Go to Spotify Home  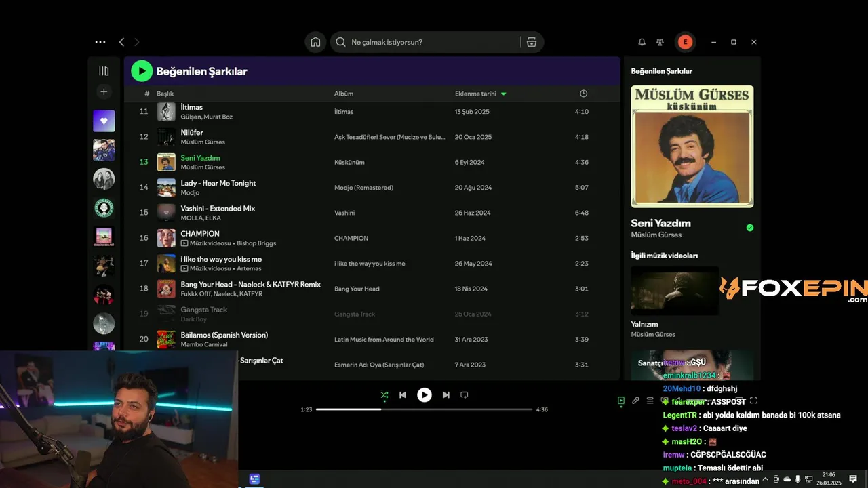[x=315, y=42]
